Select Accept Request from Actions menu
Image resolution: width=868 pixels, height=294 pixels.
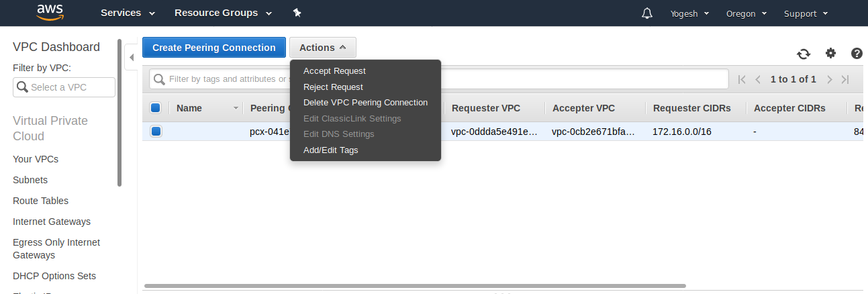click(334, 71)
